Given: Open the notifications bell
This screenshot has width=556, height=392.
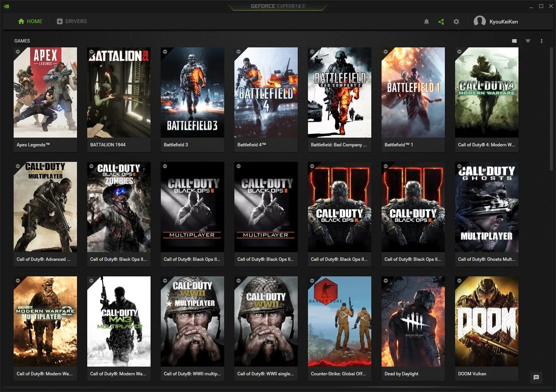Looking at the screenshot, I should [426, 22].
